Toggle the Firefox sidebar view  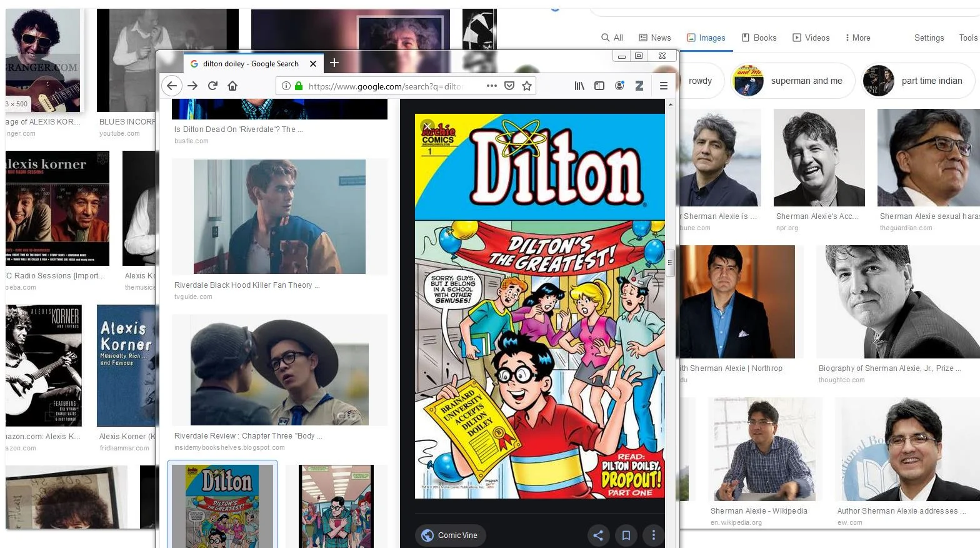pos(599,86)
